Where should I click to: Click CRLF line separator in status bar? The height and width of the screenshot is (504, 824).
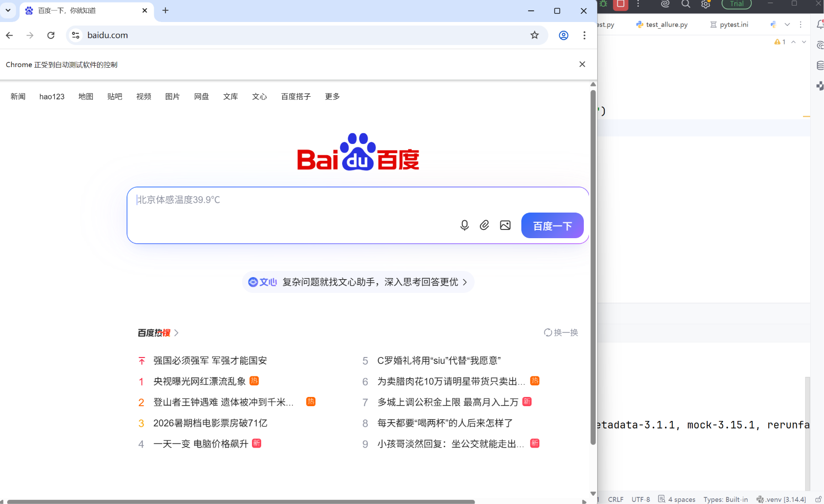pos(616,499)
